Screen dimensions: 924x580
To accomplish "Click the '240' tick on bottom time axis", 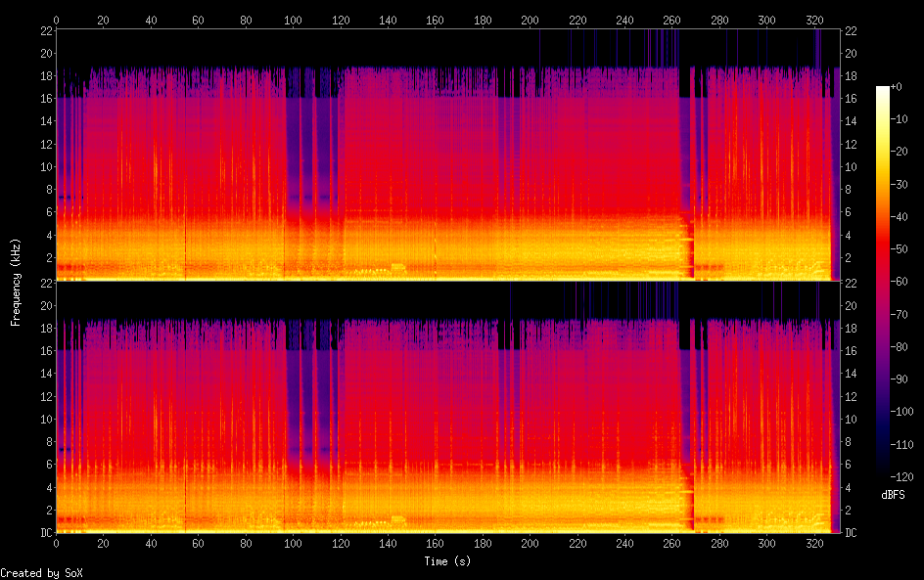I will pyautogui.click(x=624, y=543).
